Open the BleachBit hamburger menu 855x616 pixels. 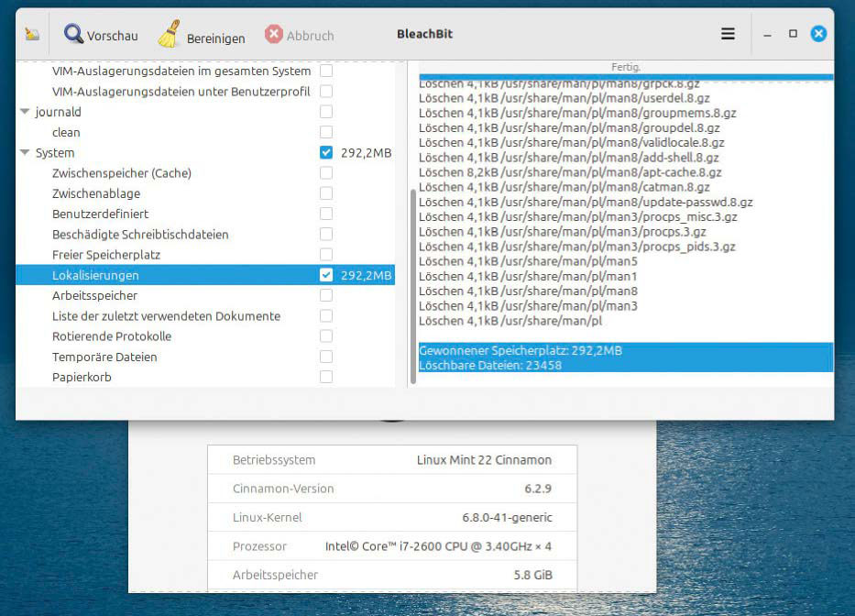pos(728,34)
